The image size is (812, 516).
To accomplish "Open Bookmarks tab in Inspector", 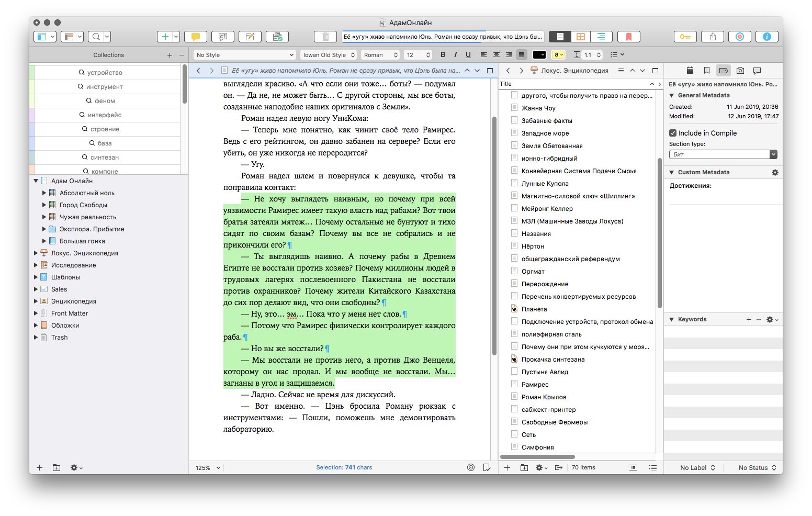I will [x=706, y=71].
